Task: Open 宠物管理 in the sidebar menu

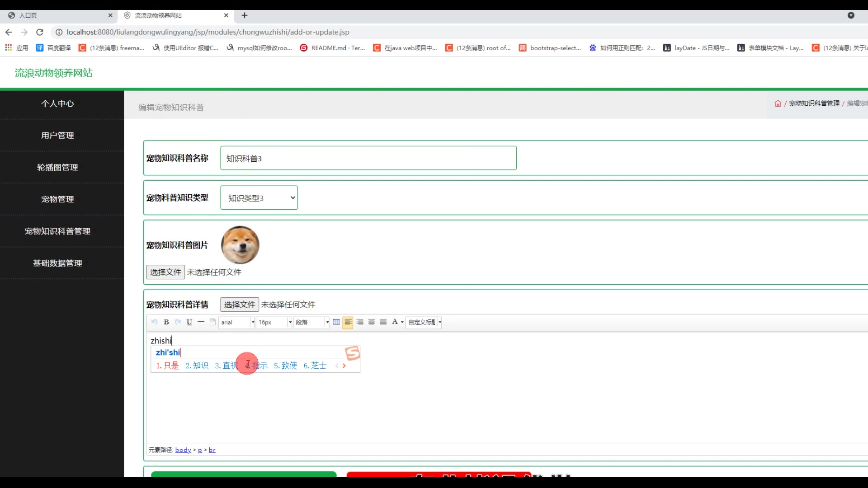Action: click(x=57, y=199)
